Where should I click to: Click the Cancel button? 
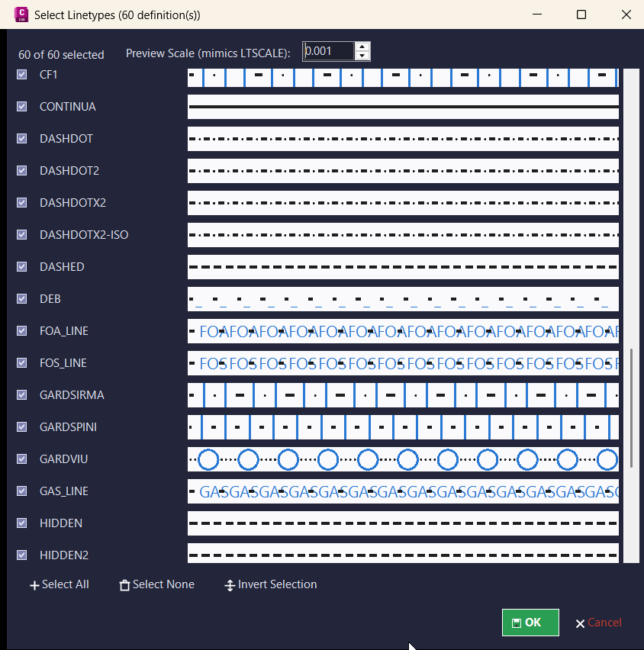pyautogui.click(x=598, y=623)
